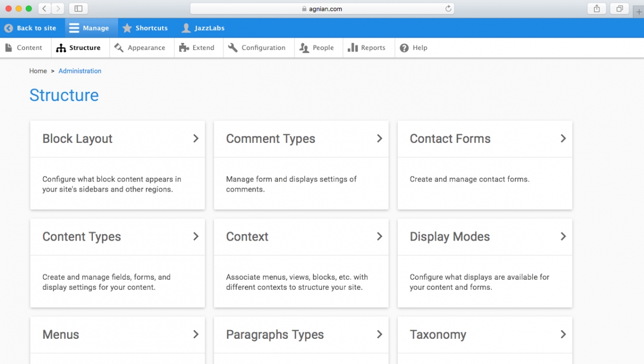
Task: Go back with Safari's back arrow
Action: pos(45,9)
